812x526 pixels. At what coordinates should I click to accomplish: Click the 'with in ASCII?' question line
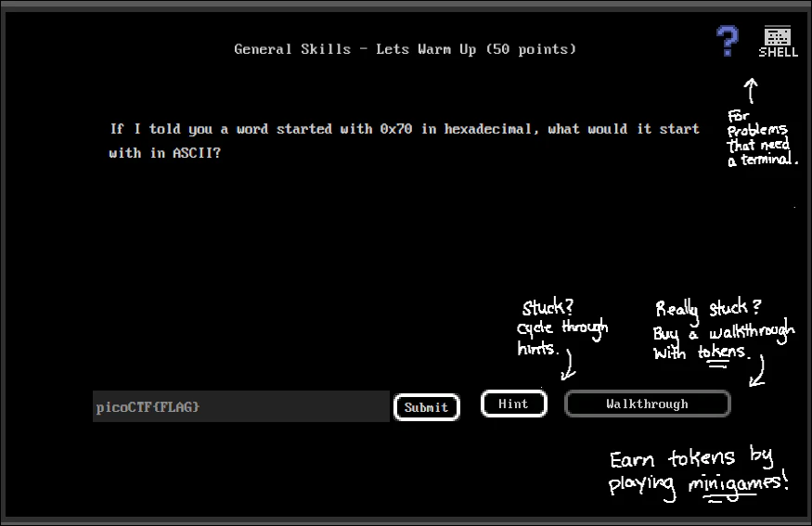(x=164, y=153)
